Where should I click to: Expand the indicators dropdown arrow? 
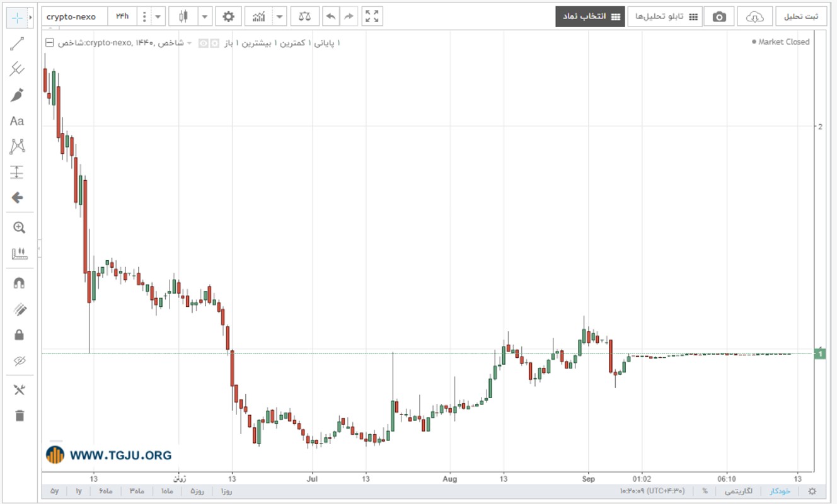tap(280, 16)
